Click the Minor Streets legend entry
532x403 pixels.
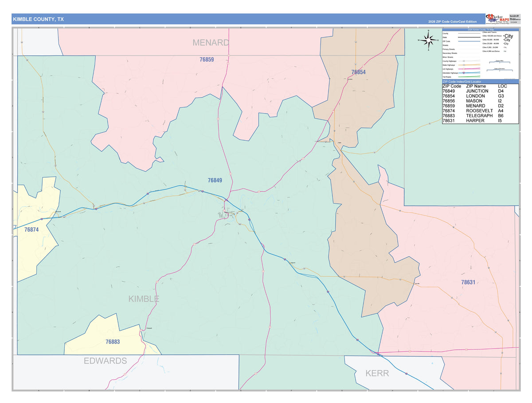coord(448,57)
